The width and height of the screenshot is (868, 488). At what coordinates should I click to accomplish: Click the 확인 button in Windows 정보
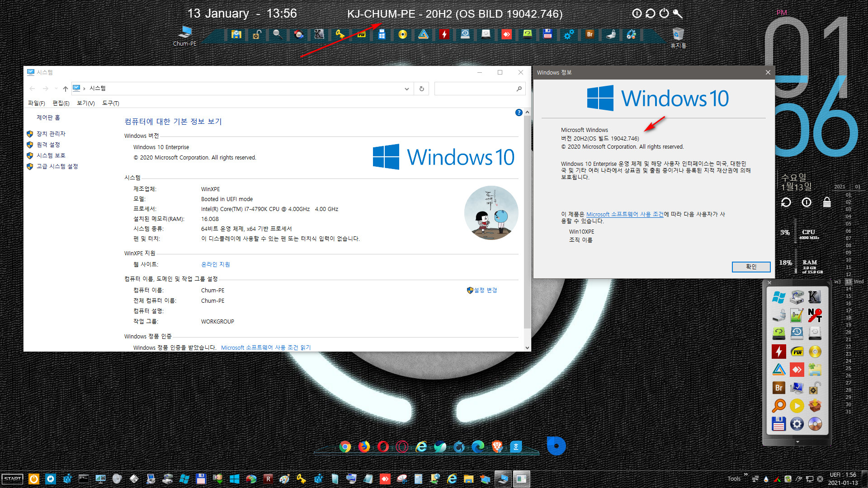click(751, 267)
